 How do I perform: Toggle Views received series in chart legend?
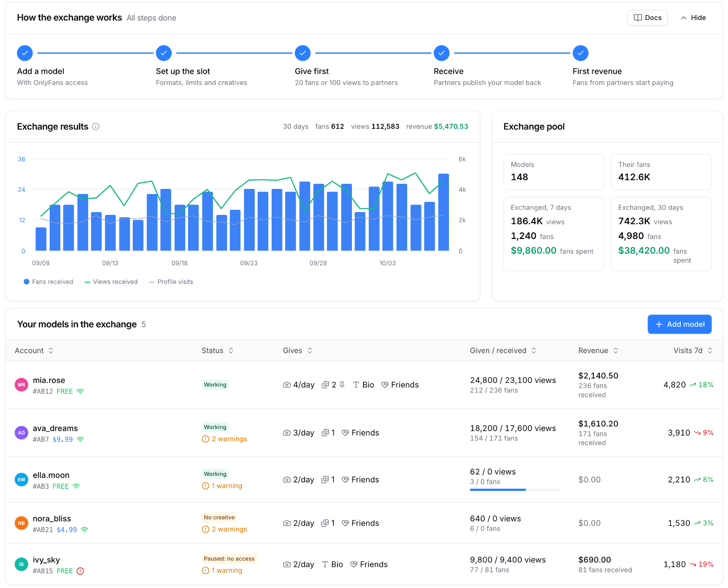pos(111,282)
